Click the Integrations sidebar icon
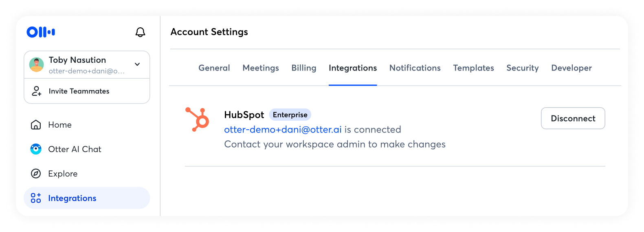The height and width of the screenshot is (232, 644). [36, 198]
